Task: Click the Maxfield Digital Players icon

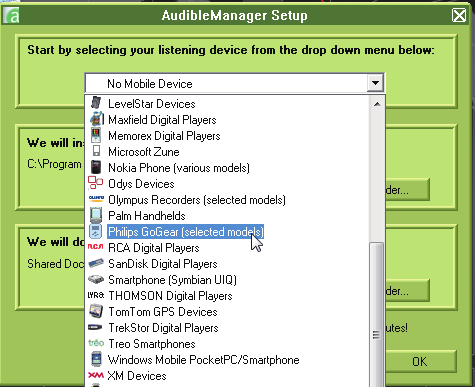Action: coord(97,119)
